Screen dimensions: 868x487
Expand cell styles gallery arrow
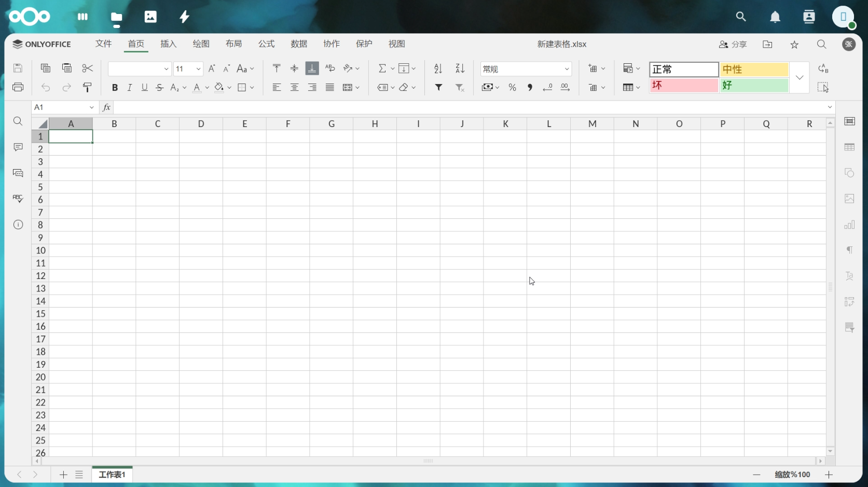click(800, 78)
